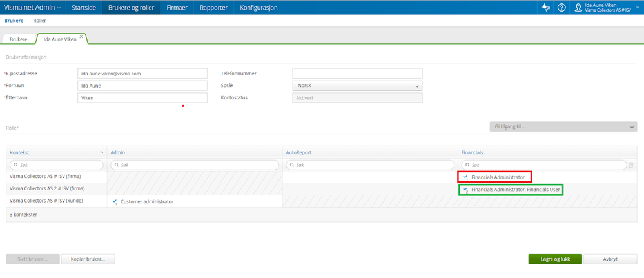The width and height of the screenshot is (644, 278).
Task: Click search icon in Kontekst filter
Action: click(15, 165)
